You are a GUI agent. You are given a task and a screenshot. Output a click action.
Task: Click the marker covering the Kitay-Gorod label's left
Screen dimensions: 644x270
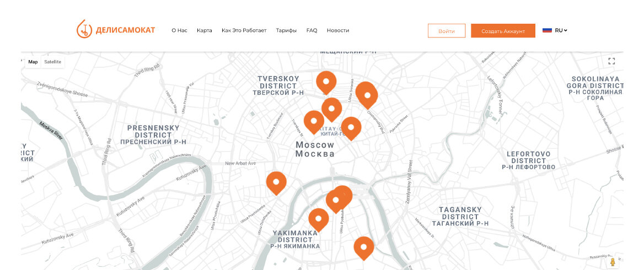(314, 121)
